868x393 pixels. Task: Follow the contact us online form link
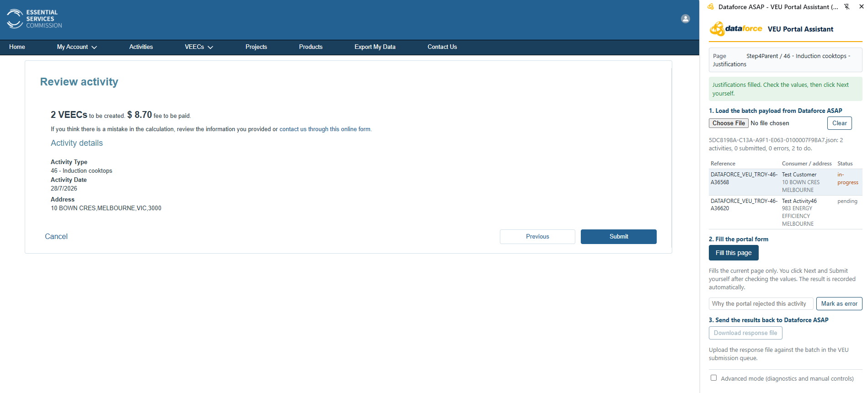325,129
